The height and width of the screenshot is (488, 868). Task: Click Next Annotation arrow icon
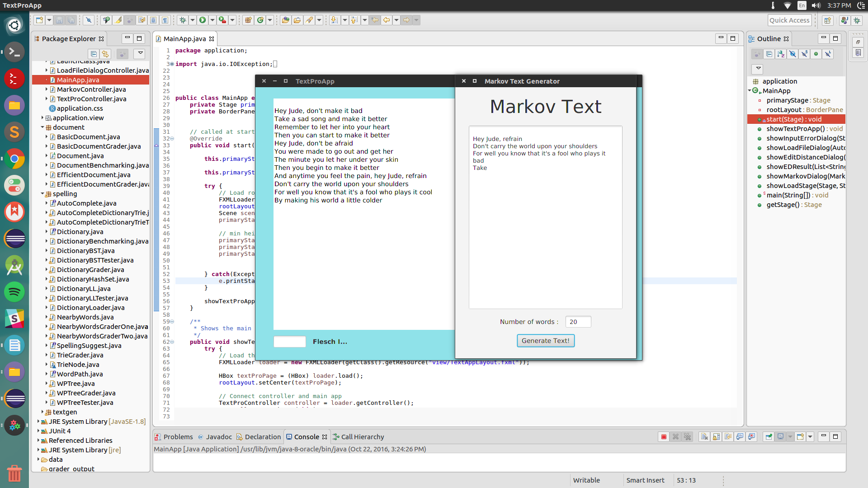coord(334,20)
